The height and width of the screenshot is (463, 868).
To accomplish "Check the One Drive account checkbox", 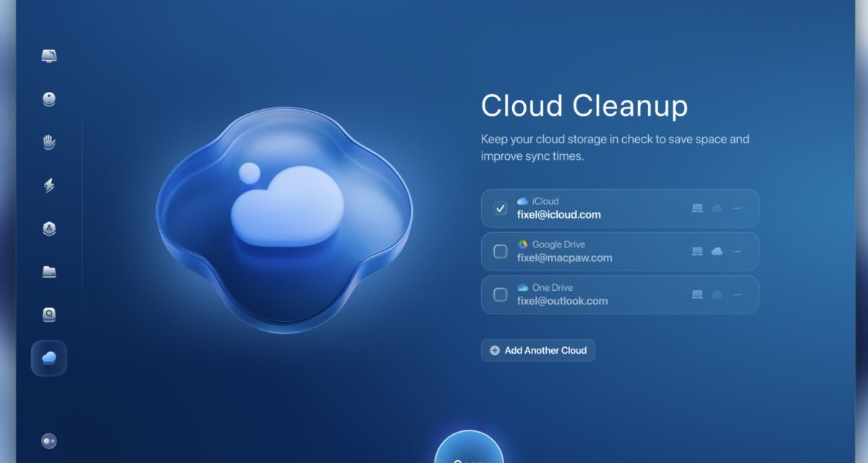I will tap(501, 294).
